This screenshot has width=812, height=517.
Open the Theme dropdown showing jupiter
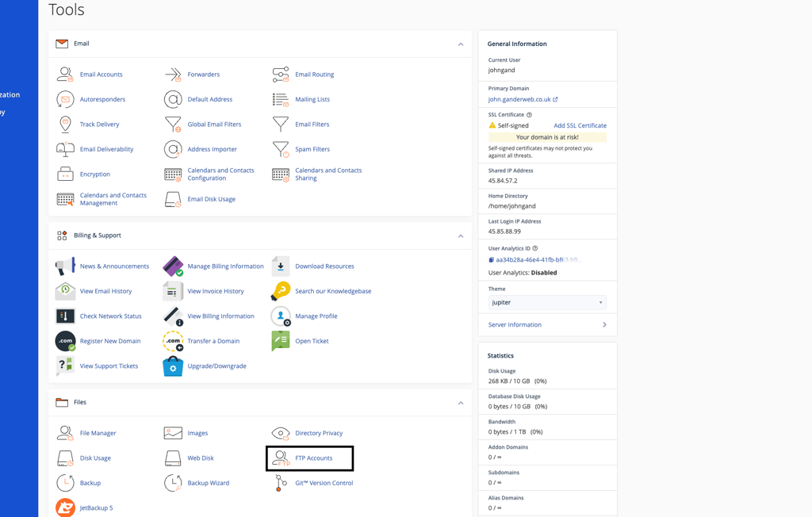click(x=547, y=303)
